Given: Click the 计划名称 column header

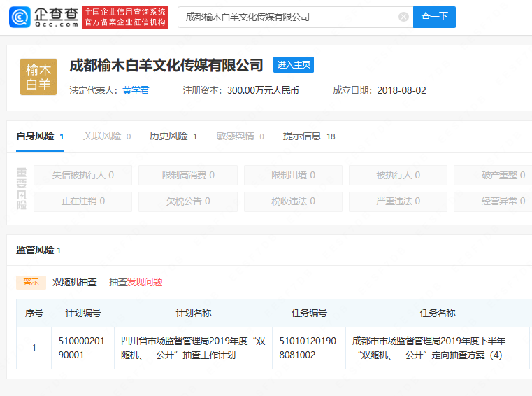Looking at the screenshot, I should point(194,313).
